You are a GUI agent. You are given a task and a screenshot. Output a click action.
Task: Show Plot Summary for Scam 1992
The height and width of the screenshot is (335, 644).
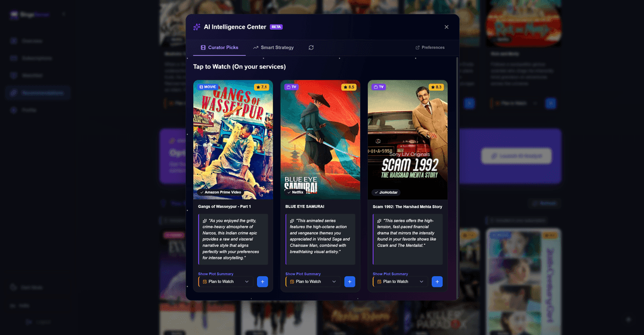[390, 274]
